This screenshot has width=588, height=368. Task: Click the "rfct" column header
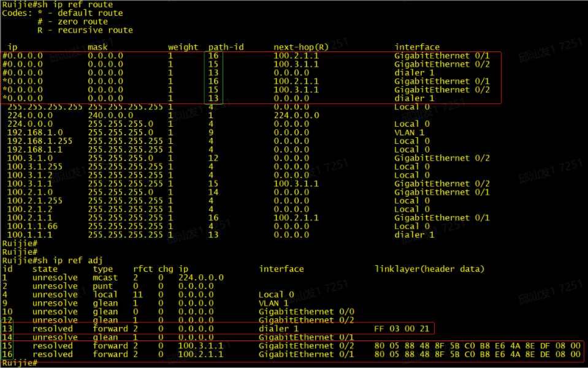click(143, 269)
